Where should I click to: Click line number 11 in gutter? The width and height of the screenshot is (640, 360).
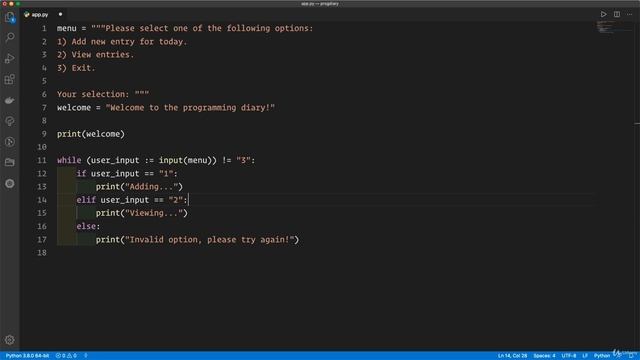[x=42, y=160]
